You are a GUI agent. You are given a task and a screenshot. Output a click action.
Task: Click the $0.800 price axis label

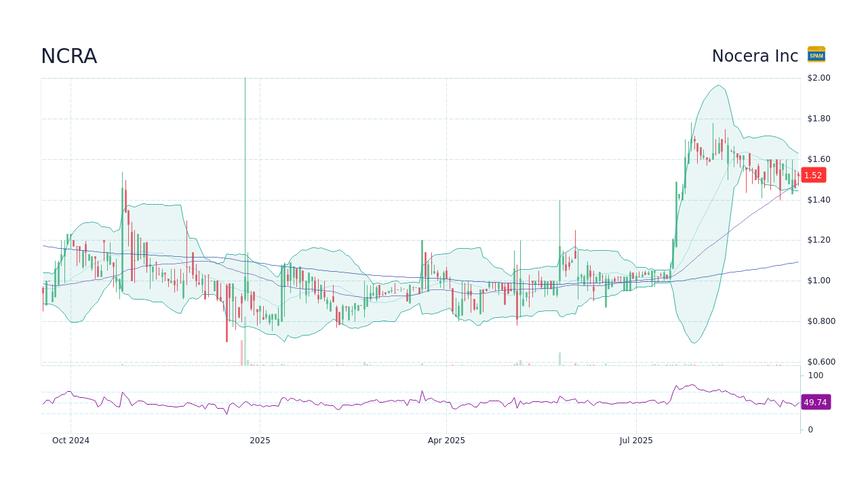(821, 321)
